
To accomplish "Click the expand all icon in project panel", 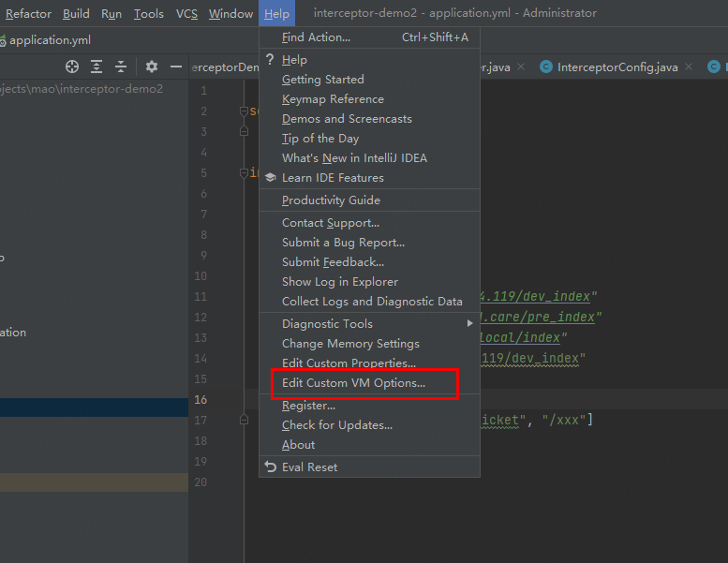I will [97, 67].
